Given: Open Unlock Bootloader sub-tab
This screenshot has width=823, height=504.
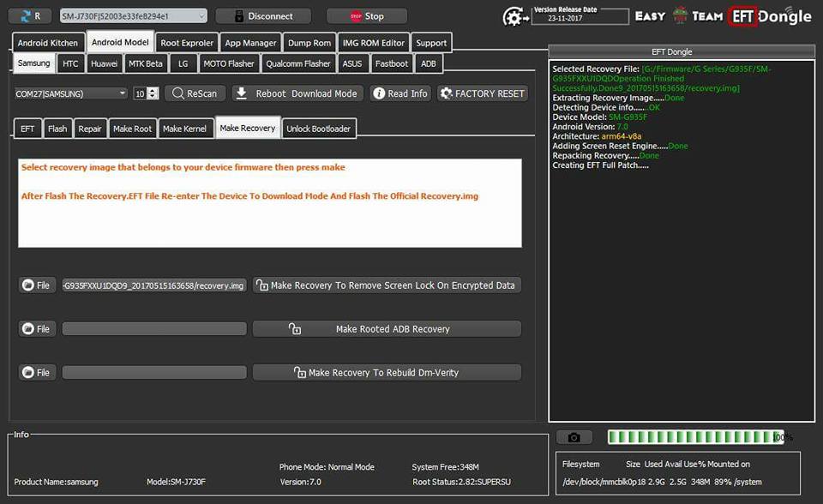Looking at the screenshot, I should pyautogui.click(x=319, y=129).
